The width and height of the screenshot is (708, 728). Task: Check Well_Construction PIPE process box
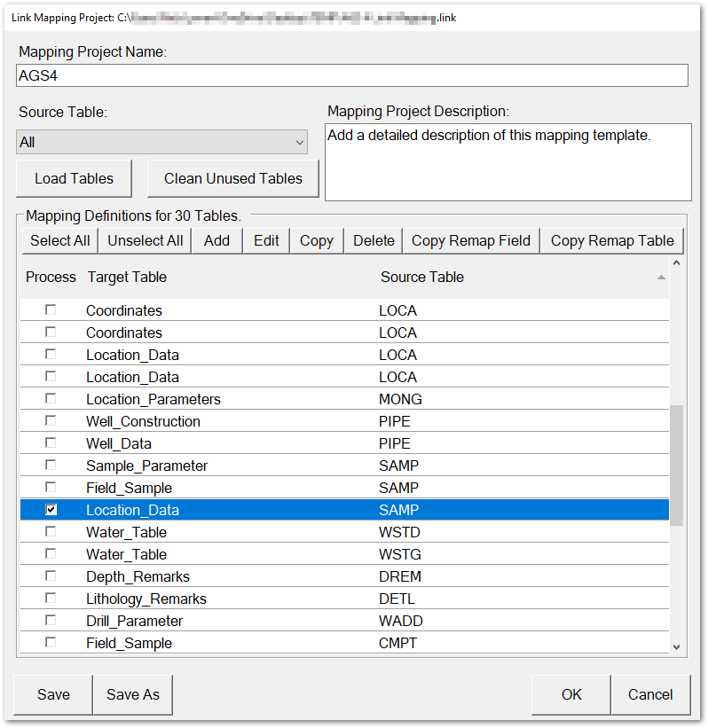point(51,420)
